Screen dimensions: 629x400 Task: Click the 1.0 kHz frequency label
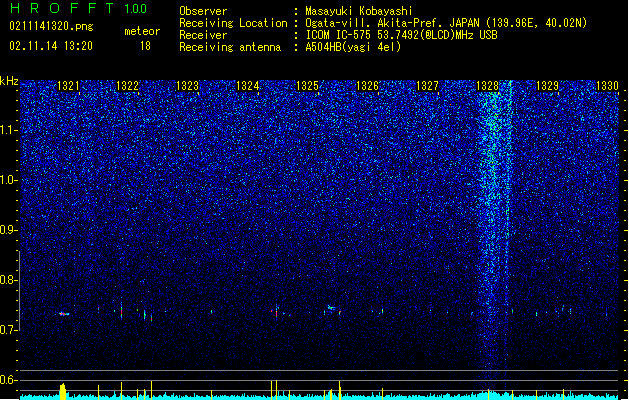(x=8, y=180)
